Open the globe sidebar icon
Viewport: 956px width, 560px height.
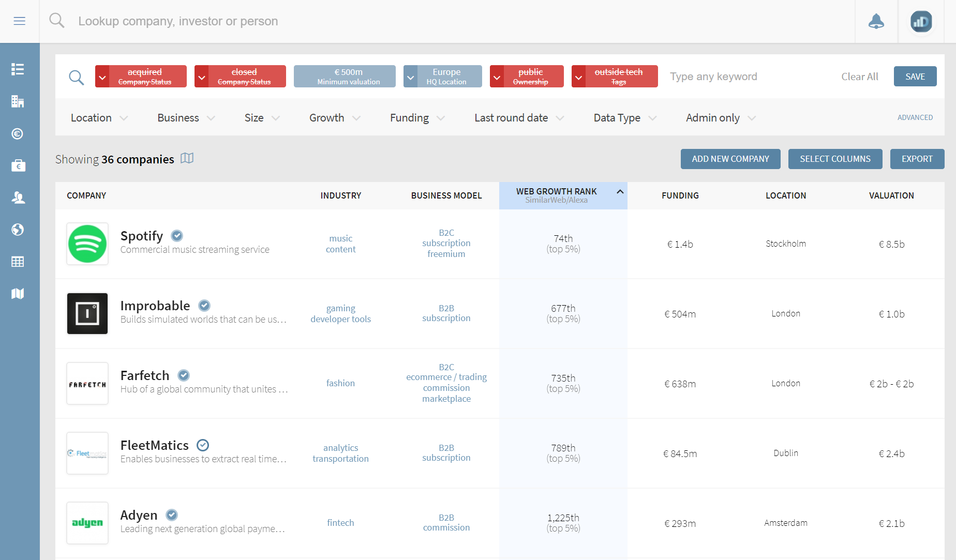tap(18, 230)
